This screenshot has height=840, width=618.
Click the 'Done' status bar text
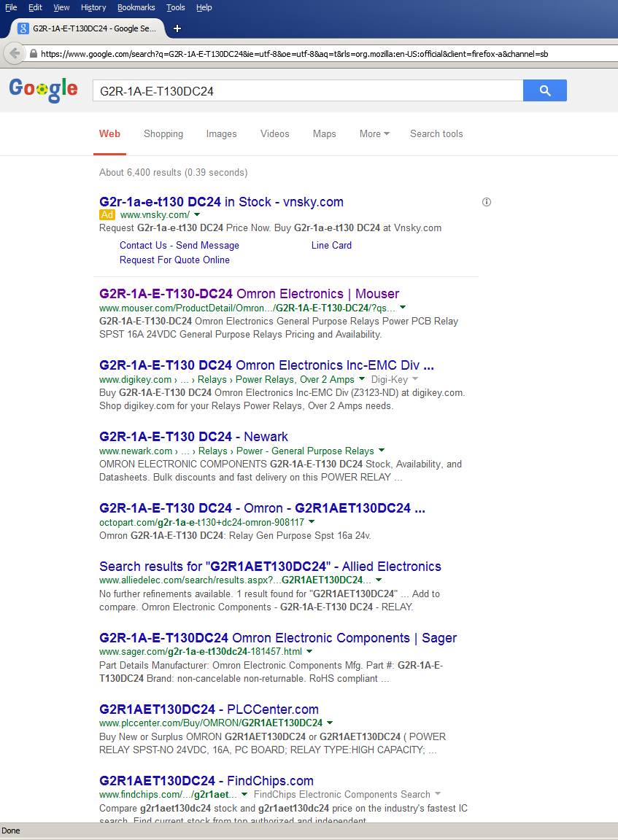[11, 831]
